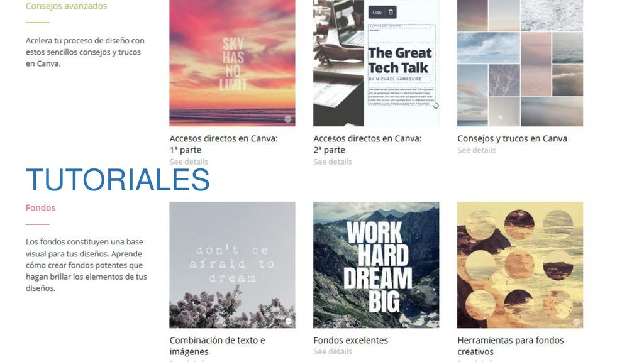Click the Copy button on Tech Talk thumbnail
Viewport: 644px width, 362px height.
(x=377, y=13)
